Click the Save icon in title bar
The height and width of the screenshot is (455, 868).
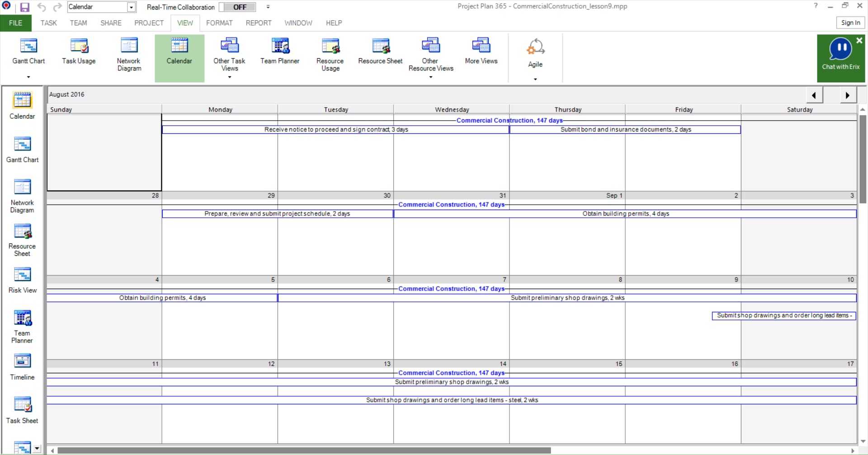25,7
